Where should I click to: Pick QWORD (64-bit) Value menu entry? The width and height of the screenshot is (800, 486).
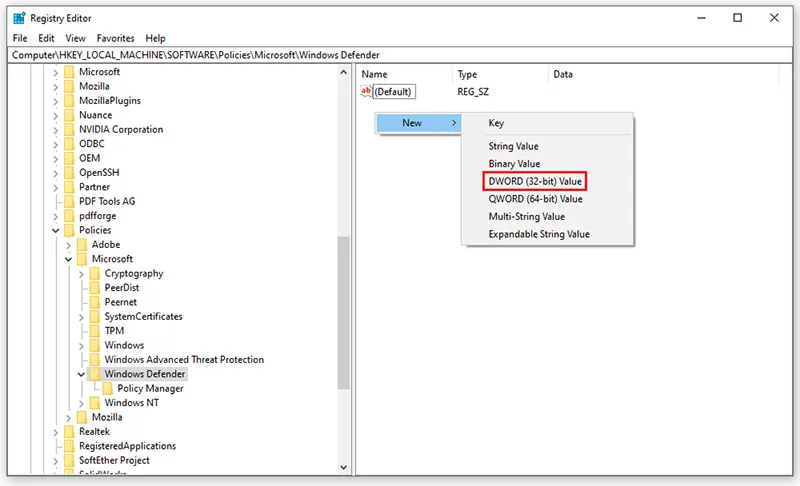pyautogui.click(x=547, y=199)
